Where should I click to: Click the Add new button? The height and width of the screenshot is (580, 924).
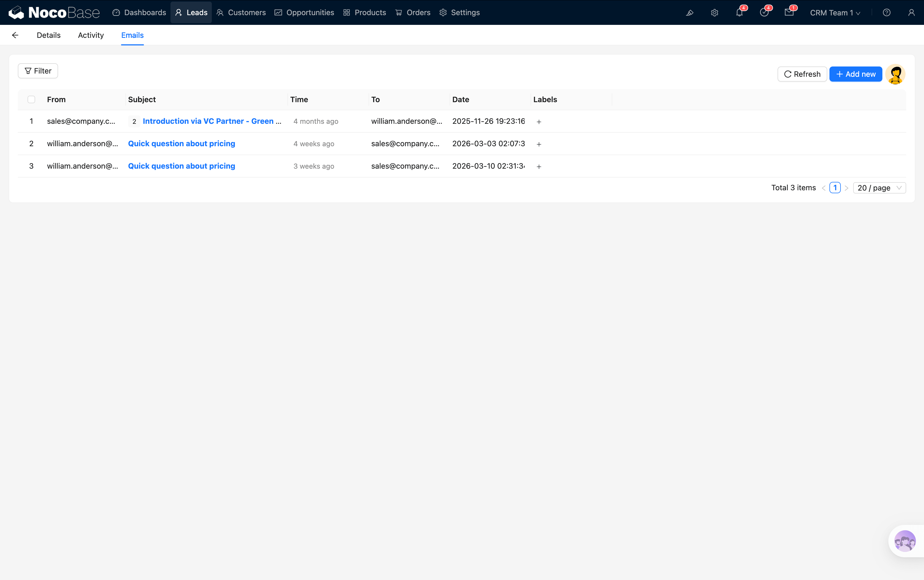[x=855, y=74]
